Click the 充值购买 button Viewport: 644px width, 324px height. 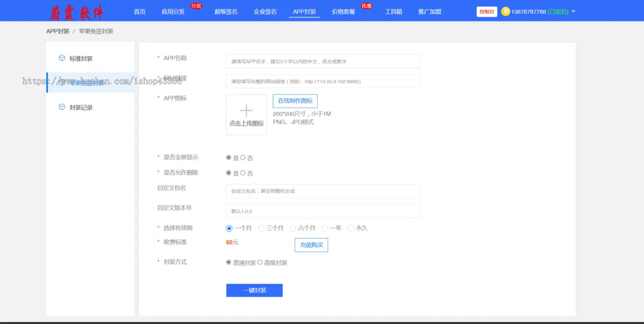tap(311, 245)
